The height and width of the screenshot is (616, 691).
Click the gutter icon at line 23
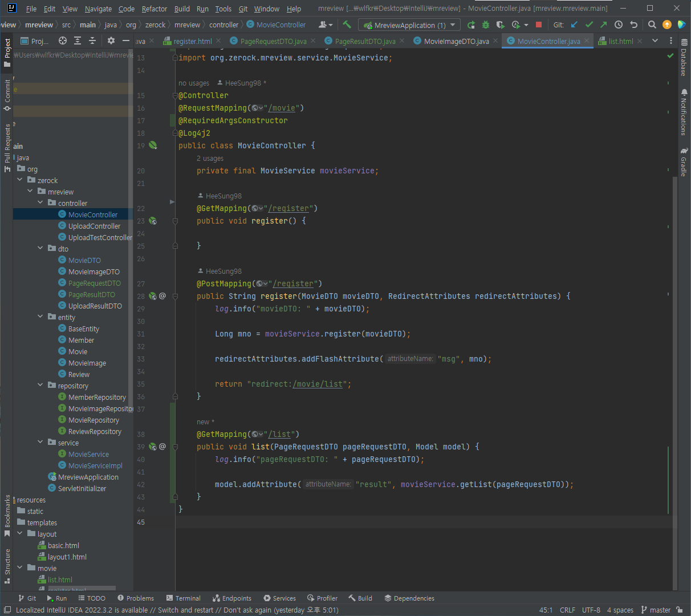pyautogui.click(x=153, y=221)
